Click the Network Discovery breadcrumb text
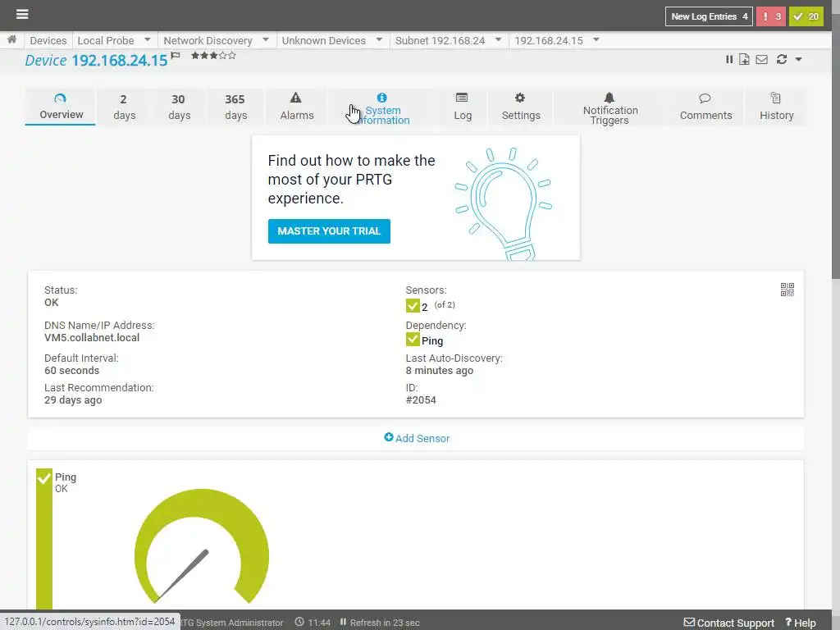 (x=208, y=40)
